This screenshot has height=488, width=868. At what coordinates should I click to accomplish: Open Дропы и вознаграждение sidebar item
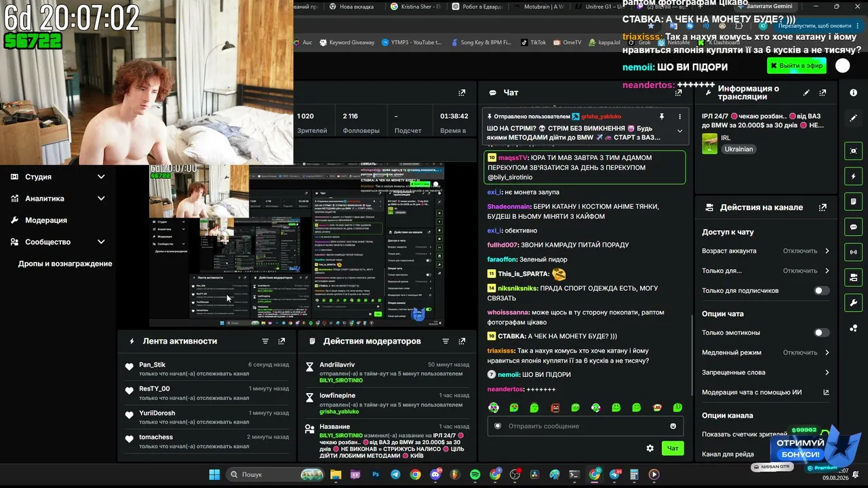click(65, 264)
